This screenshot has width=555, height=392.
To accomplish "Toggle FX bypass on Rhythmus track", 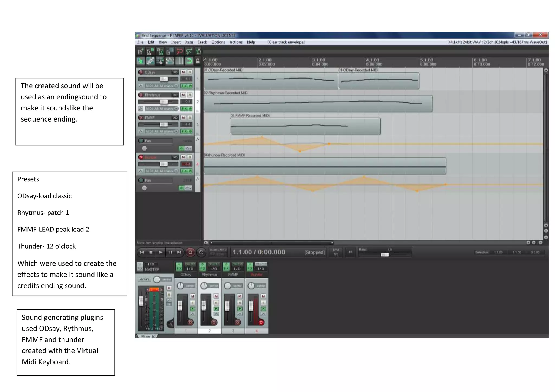I will (190, 109).
